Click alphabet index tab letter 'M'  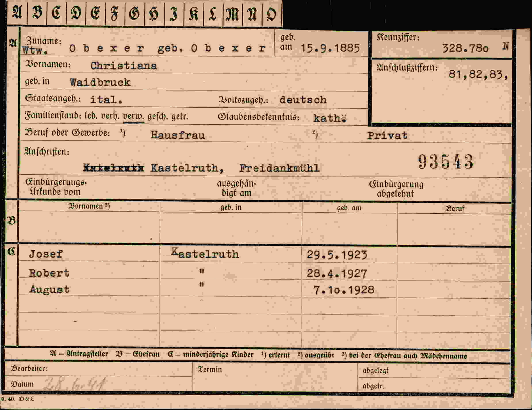coord(233,14)
